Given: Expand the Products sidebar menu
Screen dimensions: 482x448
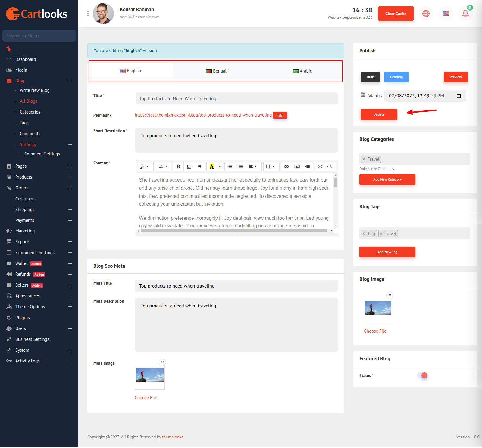Looking at the screenshot, I should [x=70, y=177].
